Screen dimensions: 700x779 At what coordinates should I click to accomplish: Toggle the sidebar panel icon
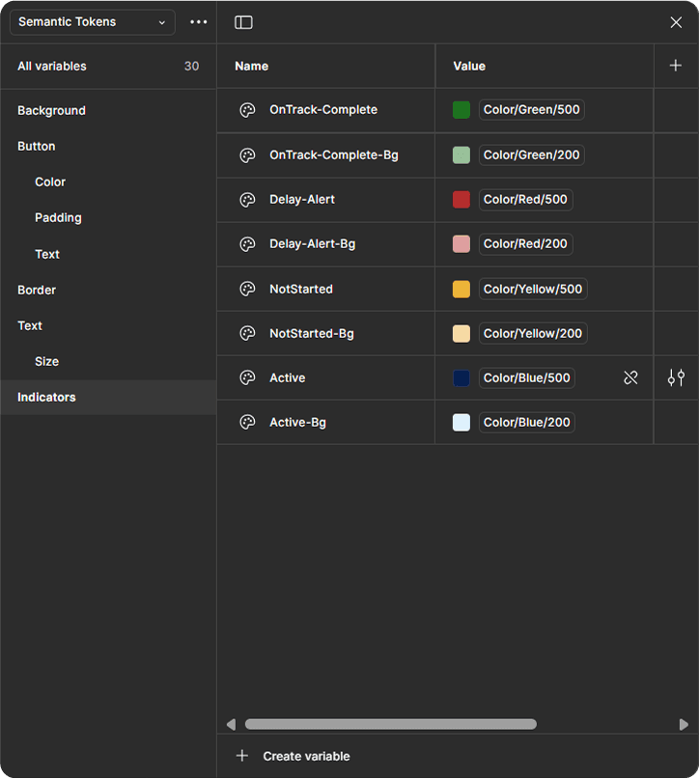243,22
